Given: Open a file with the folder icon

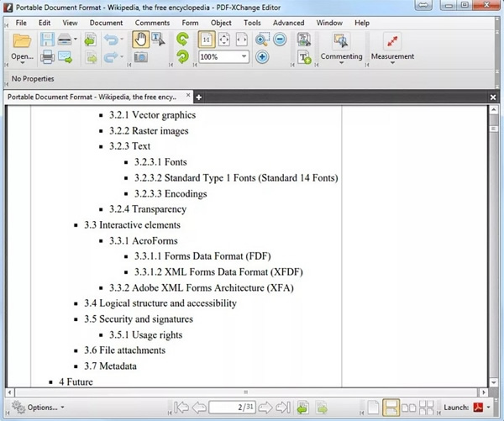Looking at the screenshot, I should point(22,41).
